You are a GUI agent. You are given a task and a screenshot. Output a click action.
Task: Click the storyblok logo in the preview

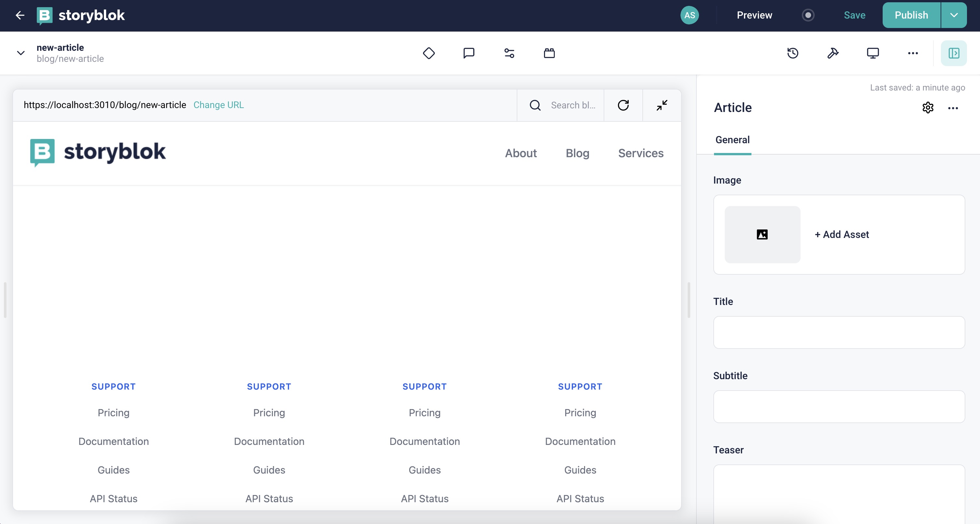click(x=98, y=153)
